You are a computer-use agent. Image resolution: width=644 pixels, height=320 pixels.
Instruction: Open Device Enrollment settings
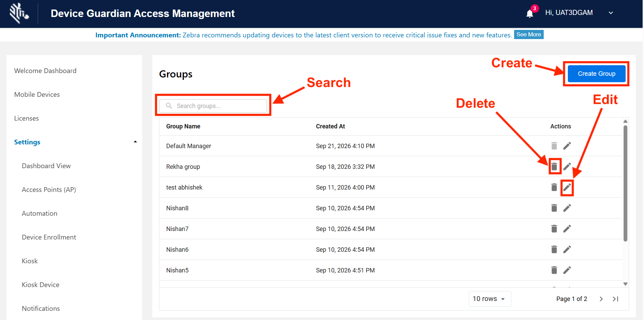tap(49, 237)
